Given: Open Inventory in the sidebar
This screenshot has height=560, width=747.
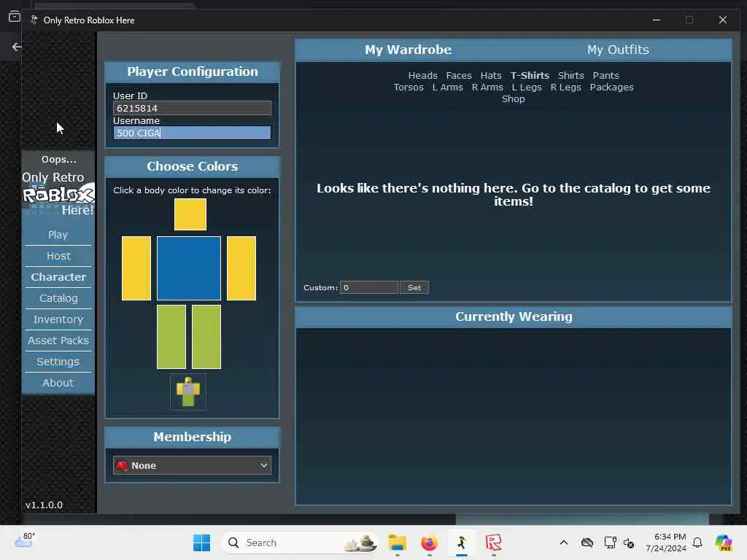Looking at the screenshot, I should click(x=58, y=319).
